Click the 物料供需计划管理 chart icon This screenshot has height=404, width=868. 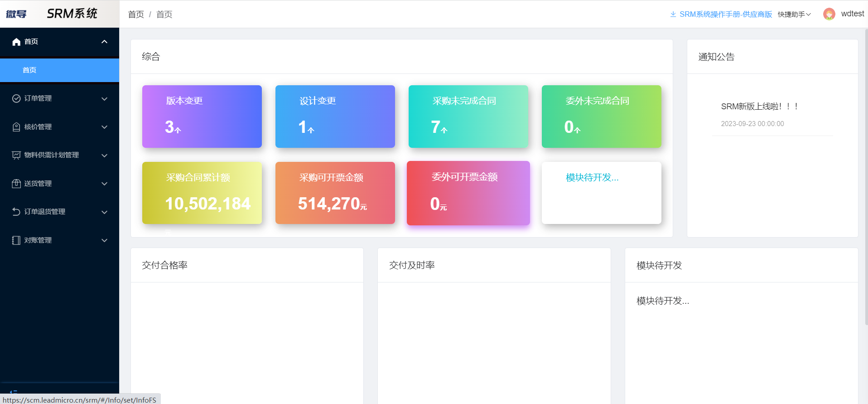pos(16,155)
